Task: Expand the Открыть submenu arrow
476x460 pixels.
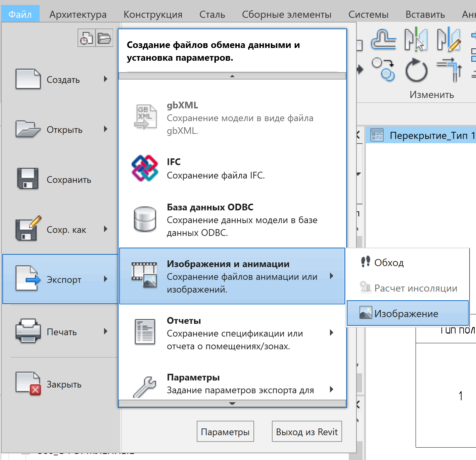Action: pyautogui.click(x=106, y=129)
